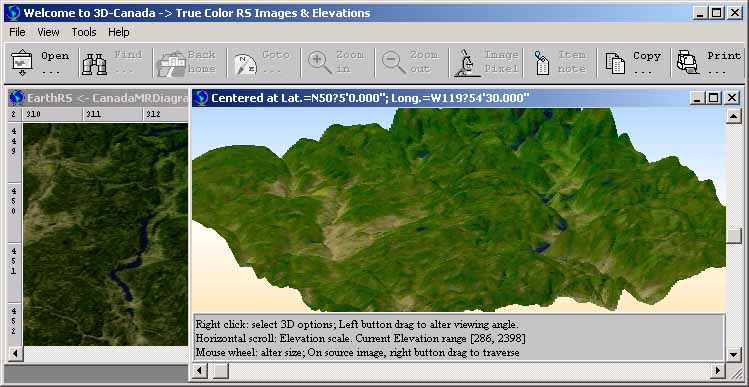
Task: Click the 3D view scroll down arrow
Action: [733, 355]
